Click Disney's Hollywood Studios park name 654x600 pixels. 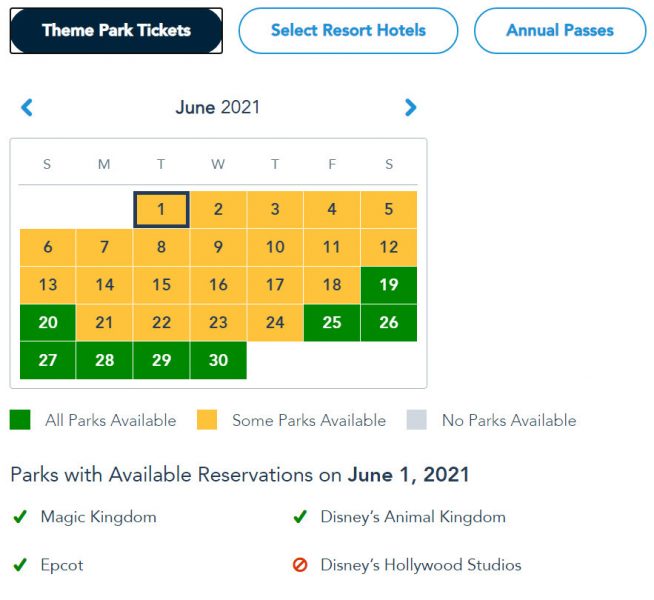[421, 565]
